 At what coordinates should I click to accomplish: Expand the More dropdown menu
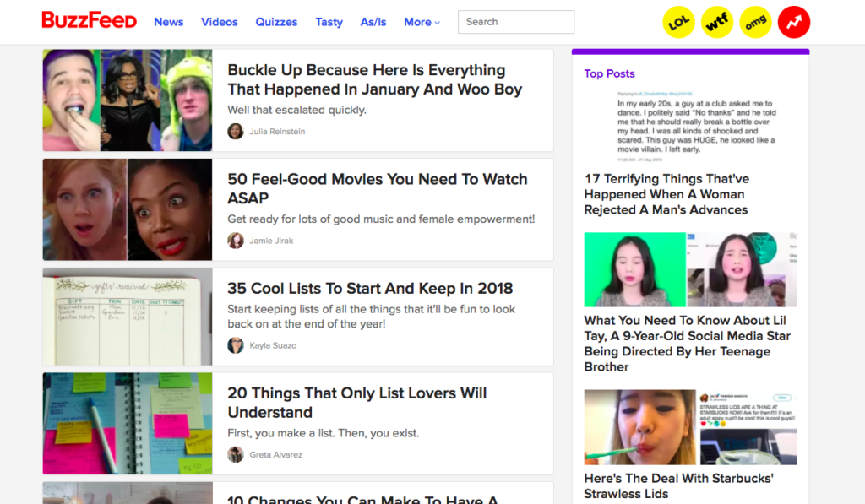(422, 22)
